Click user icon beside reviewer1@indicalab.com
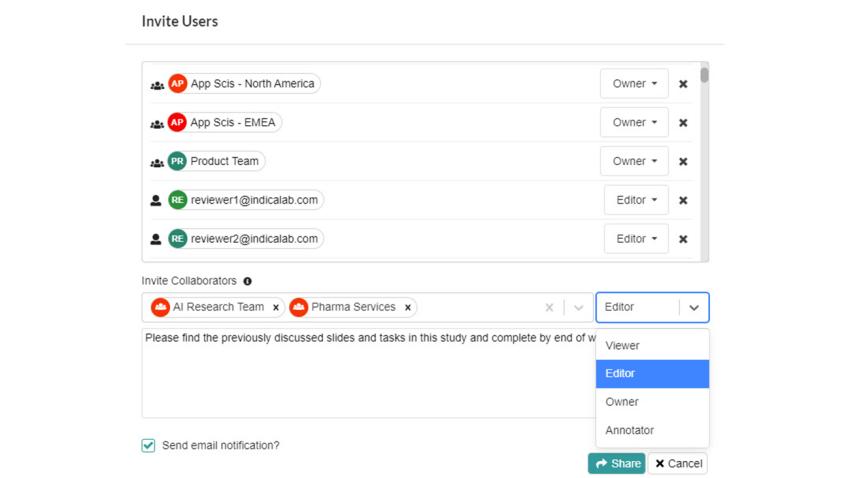This screenshot has height=478, width=850. (x=156, y=201)
